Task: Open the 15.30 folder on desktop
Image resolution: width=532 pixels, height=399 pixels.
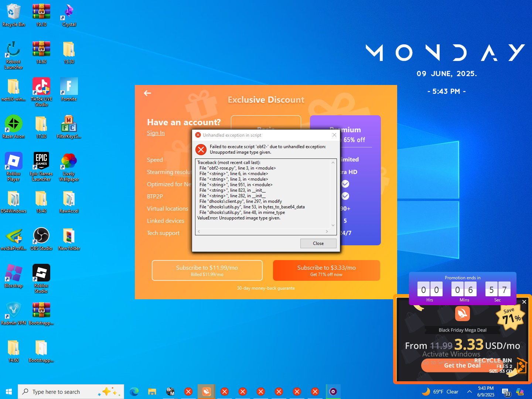Action: (69, 52)
